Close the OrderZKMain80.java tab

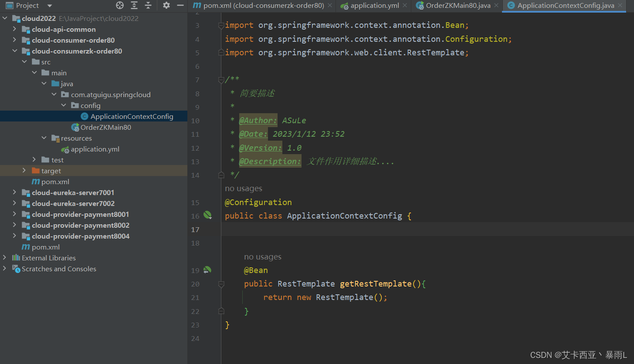[x=496, y=6]
